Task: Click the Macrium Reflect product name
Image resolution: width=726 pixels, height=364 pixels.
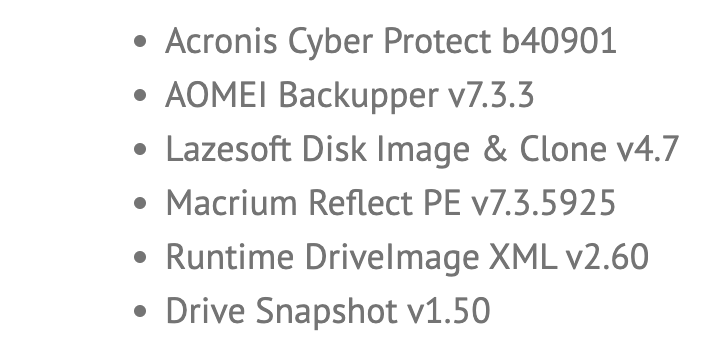Action: 291,203
